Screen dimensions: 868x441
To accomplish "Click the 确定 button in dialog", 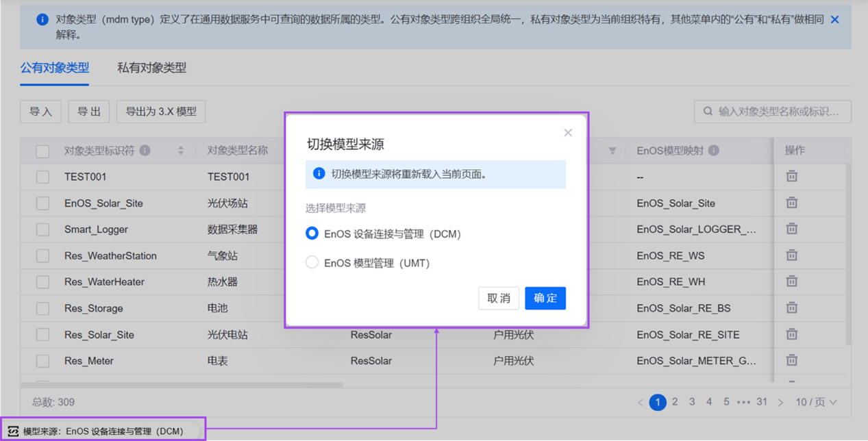I will pyautogui.click(x=545, y=298).
